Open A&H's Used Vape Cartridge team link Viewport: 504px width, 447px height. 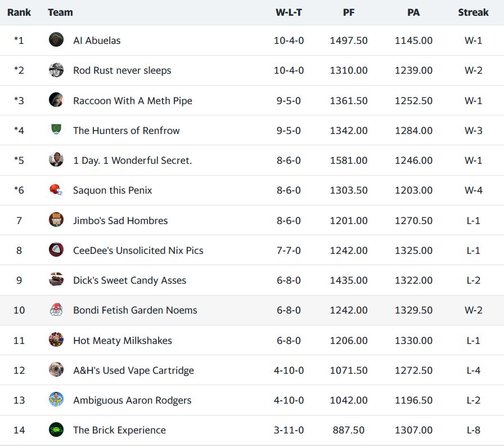[x=133, y=370]
